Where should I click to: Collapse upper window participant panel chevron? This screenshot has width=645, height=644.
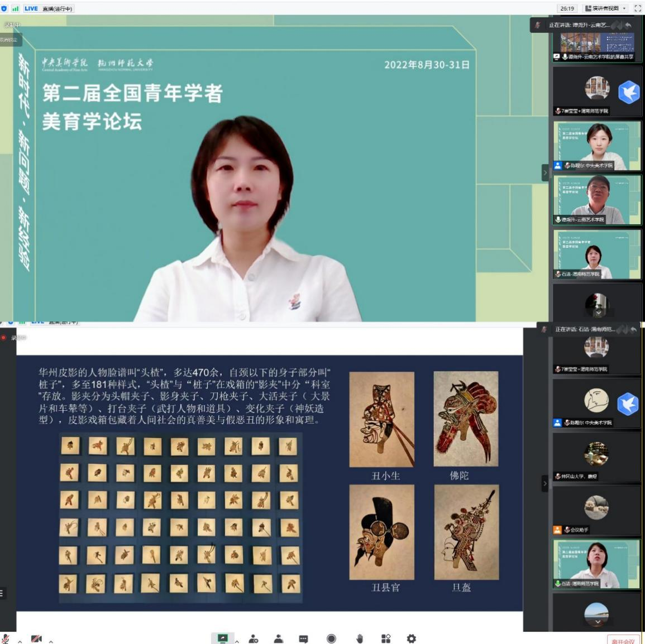coord(545,172)
